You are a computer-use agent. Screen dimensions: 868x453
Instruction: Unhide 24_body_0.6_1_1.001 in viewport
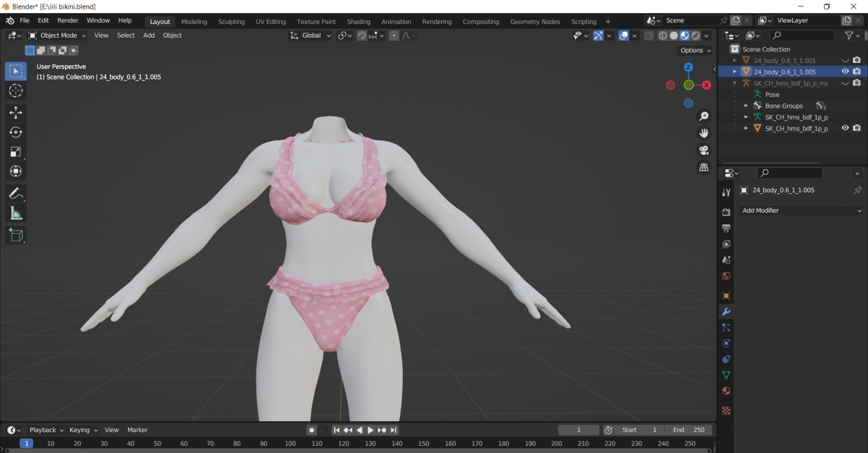click(x=845, y=61)
